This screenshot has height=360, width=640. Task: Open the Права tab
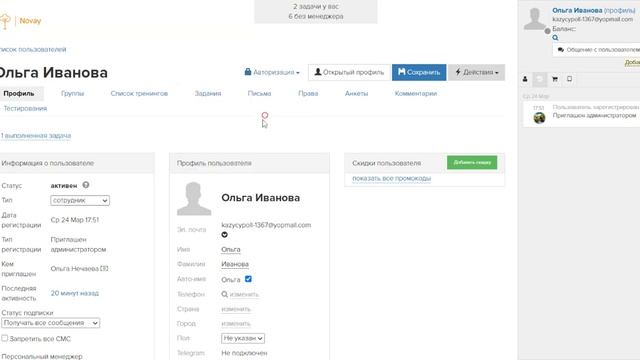pyautogui.click(x=308, y=93)
